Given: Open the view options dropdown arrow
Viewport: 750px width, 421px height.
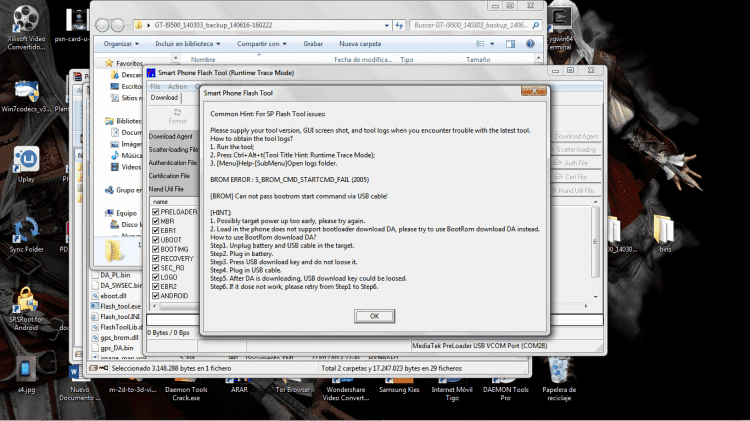Looking at the screenshot, I should pos(492,44).
